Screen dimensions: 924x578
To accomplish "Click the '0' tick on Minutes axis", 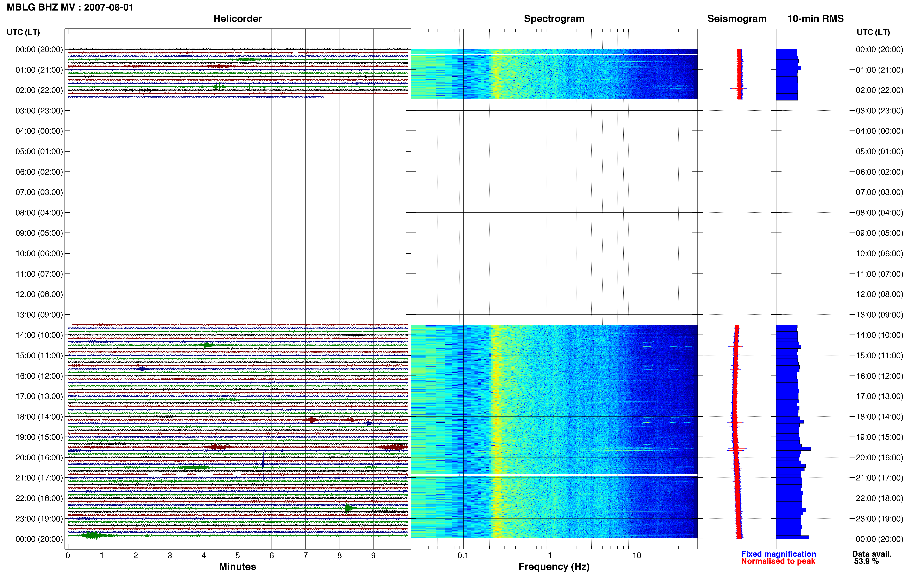I will point(68,555).
